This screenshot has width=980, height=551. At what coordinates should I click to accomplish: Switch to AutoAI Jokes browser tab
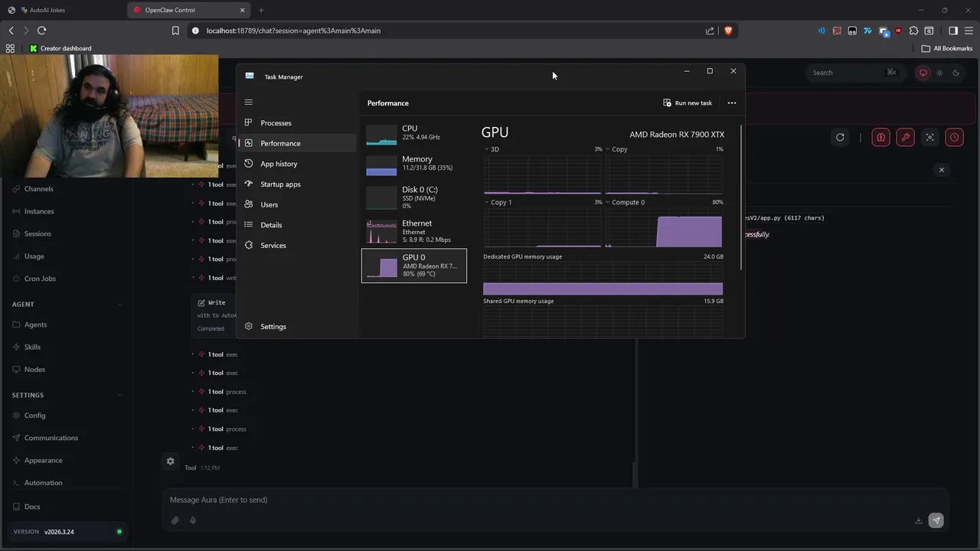47,10
